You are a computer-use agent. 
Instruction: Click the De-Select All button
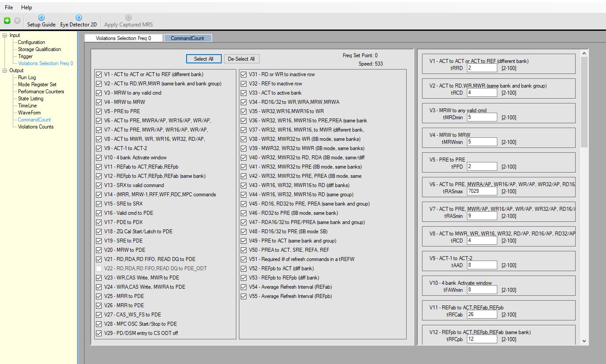242,59
